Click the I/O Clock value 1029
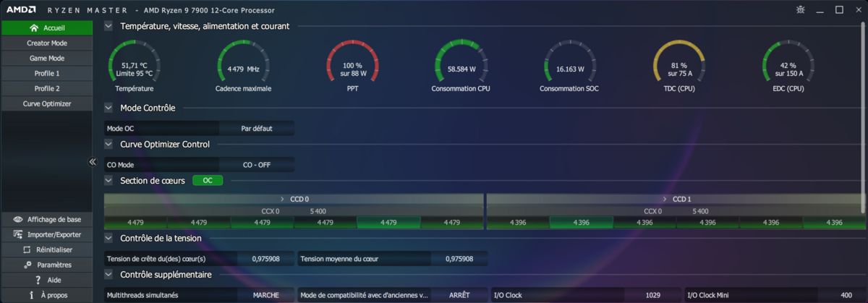 [652, 295]
